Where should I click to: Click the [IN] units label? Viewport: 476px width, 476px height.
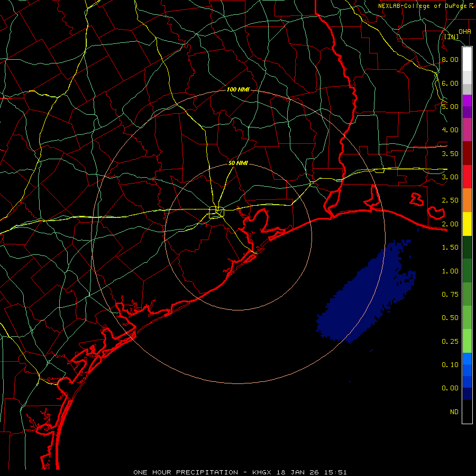(452, 37)
